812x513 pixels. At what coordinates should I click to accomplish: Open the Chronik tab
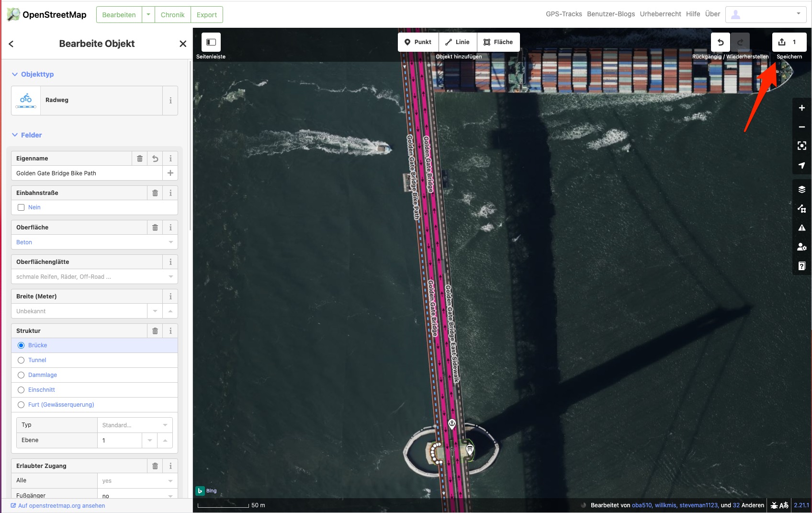172,14
